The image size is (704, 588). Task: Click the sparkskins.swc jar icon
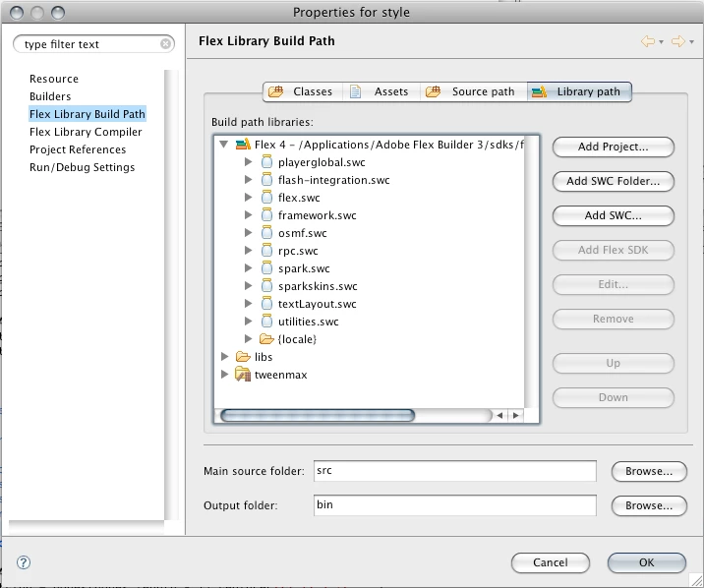click(266, 286)
